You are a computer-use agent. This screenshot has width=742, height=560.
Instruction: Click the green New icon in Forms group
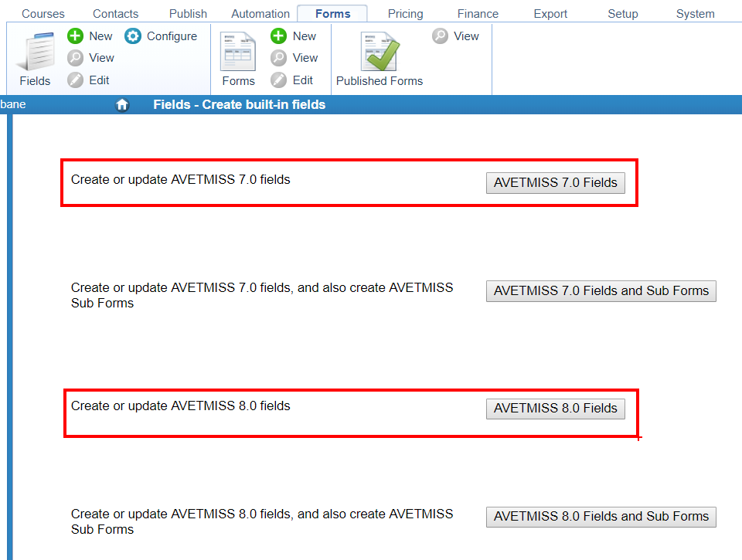279,36
